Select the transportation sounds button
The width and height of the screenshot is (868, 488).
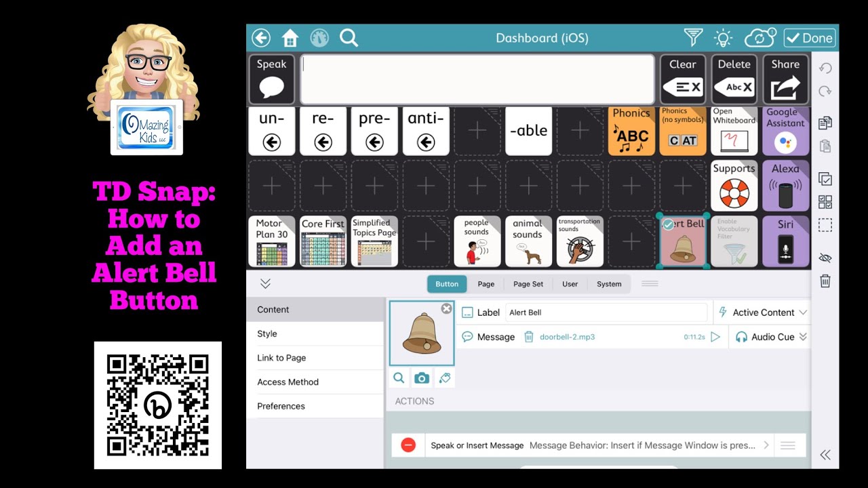pyautogui.click(x=580, y=241)
